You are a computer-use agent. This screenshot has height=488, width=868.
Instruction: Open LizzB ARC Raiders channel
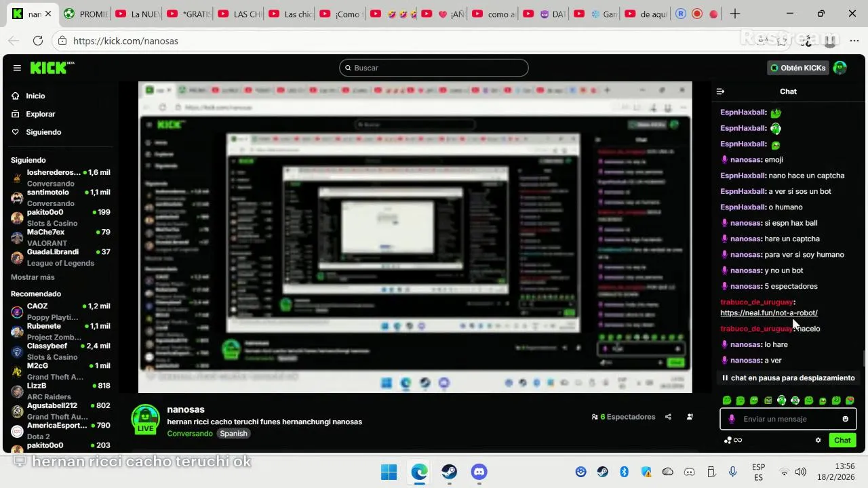point(60,390)
